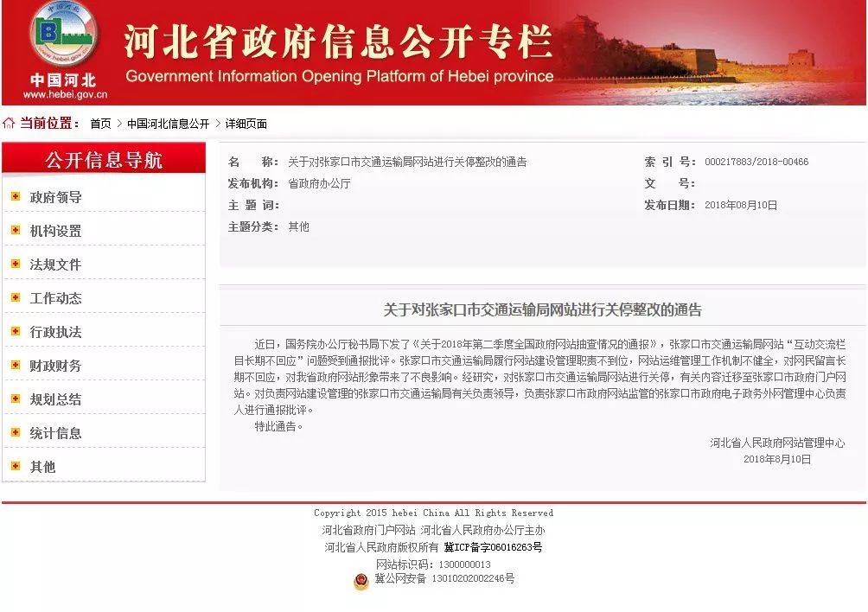Click the 网站标识码 1300000013 footer text
This screenshot has height=612, width=868.
(433, 564)
